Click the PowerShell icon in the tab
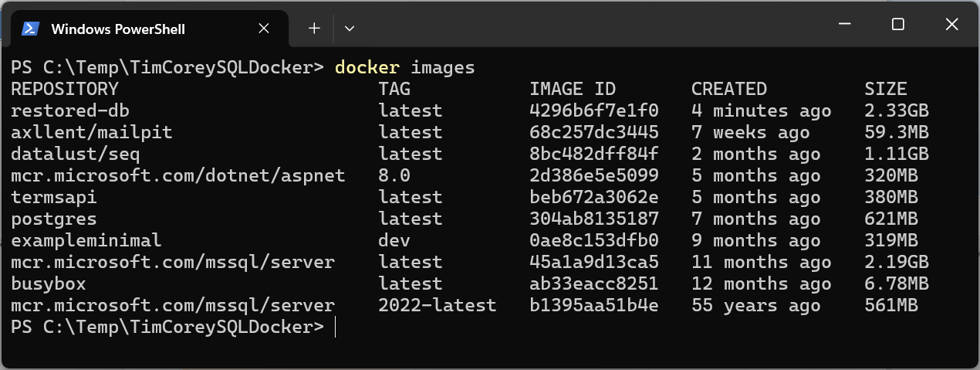Viewport: 980px width, 370px height. coord(30,29)
